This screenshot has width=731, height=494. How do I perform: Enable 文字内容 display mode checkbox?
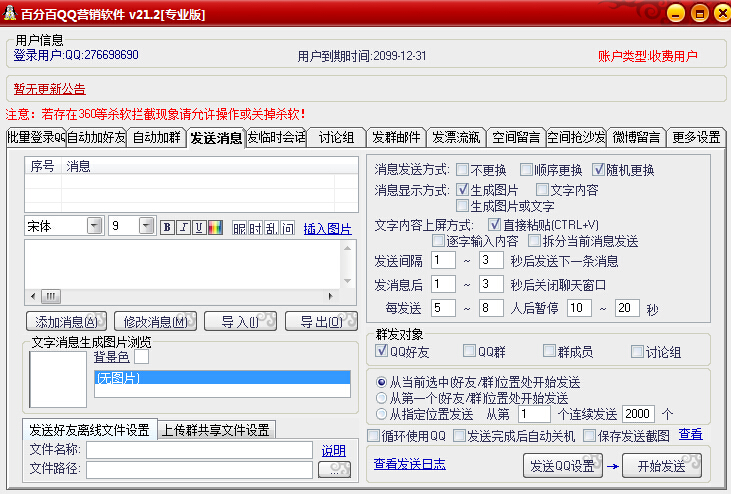tap(542, 189)
